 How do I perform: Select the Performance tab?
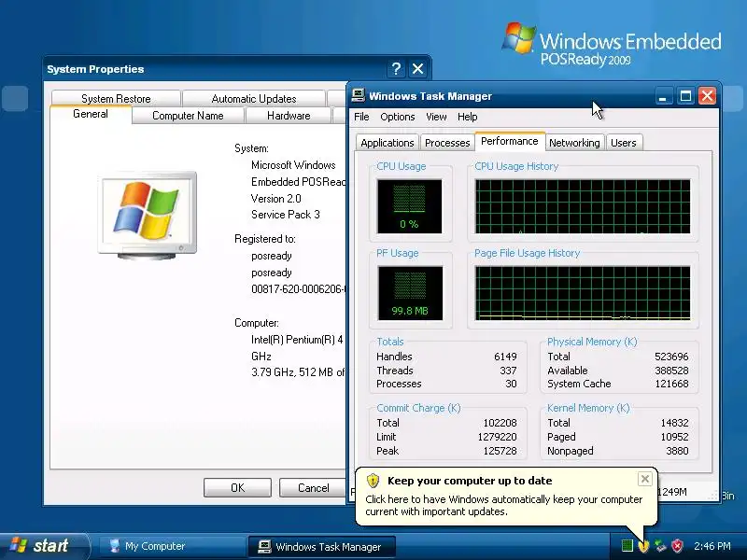tap(510, 142)
